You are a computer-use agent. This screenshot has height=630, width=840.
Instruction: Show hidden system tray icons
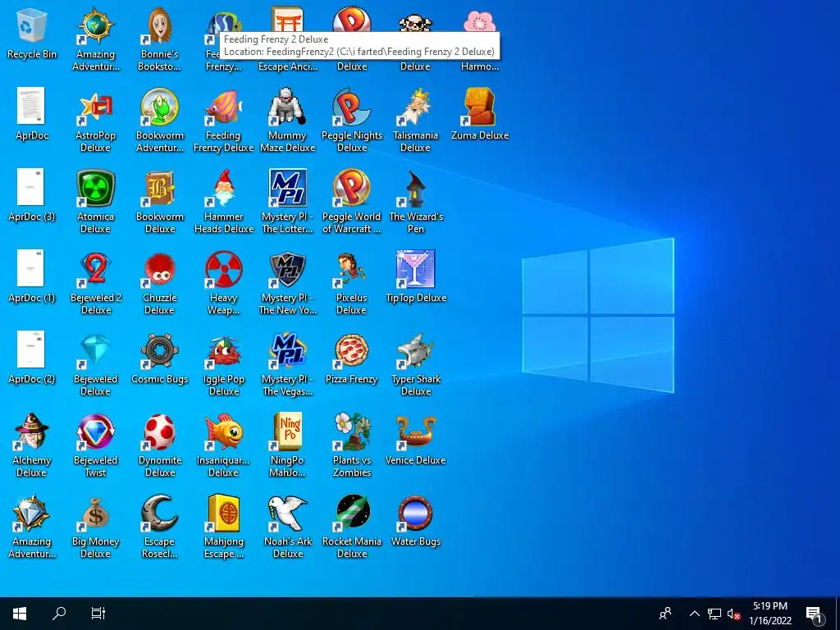click(x=694, y=614)
